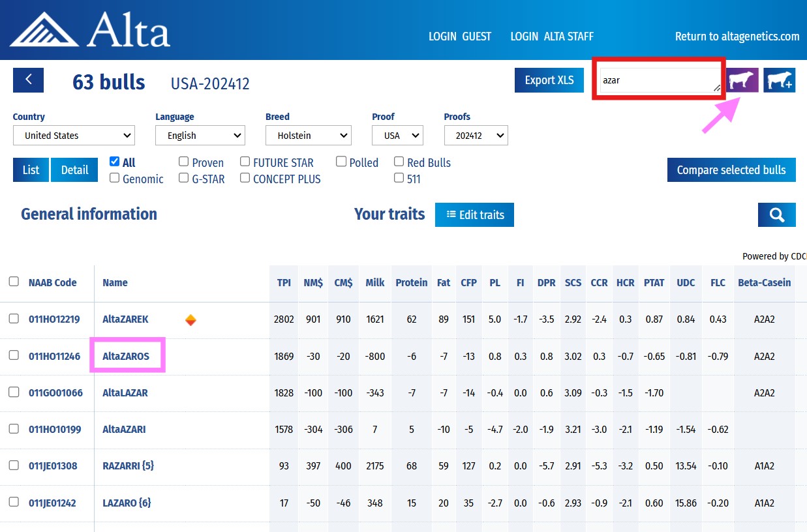Open the Country dropdown
The image size is (807, 532).
(74, 136)
